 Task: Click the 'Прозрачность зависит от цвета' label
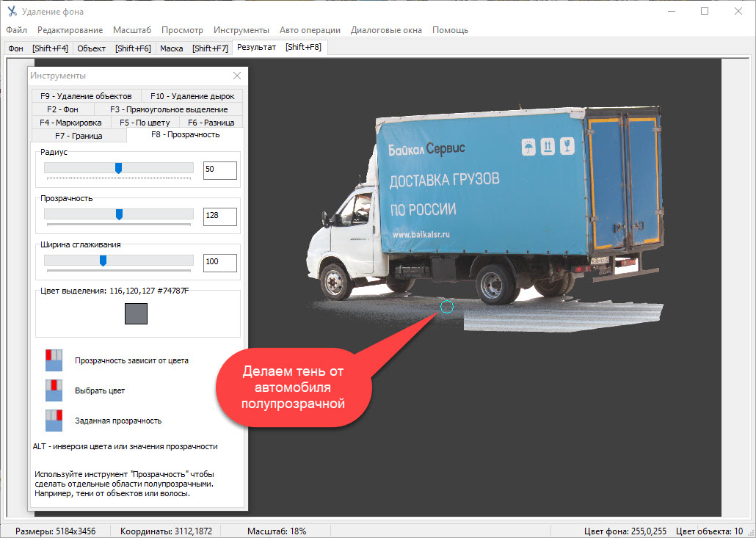click(x=131, y=360)
